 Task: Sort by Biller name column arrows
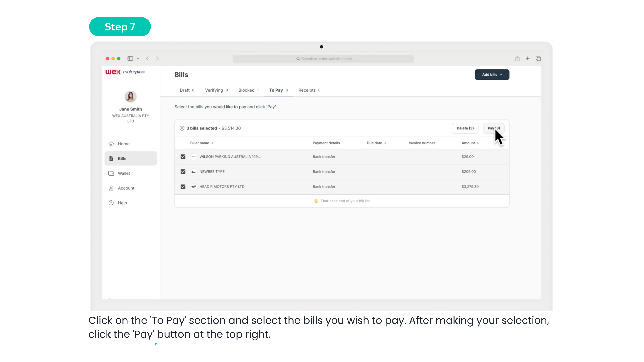click(212, 143)
